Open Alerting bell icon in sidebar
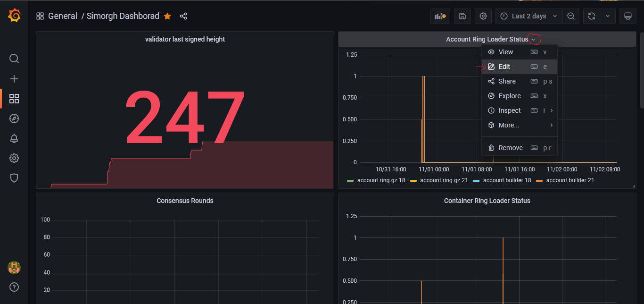This screenshot has height=304, width=644. [14, 138]
